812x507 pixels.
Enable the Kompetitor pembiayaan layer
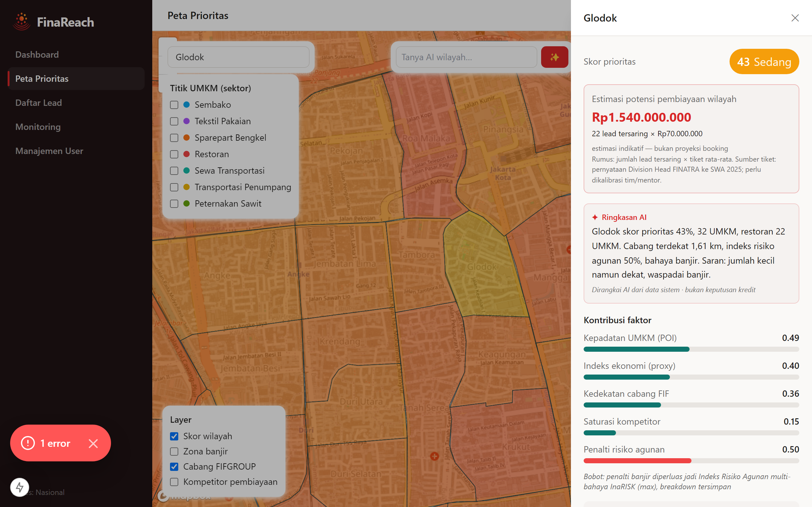pyautogui.click(x=174, y=482)
